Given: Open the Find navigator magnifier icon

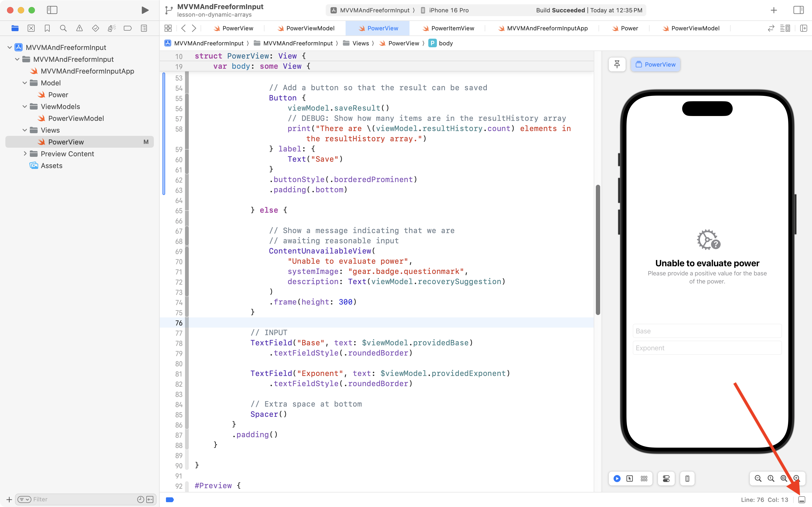Looking at the screenshot, I should (63, 28).
